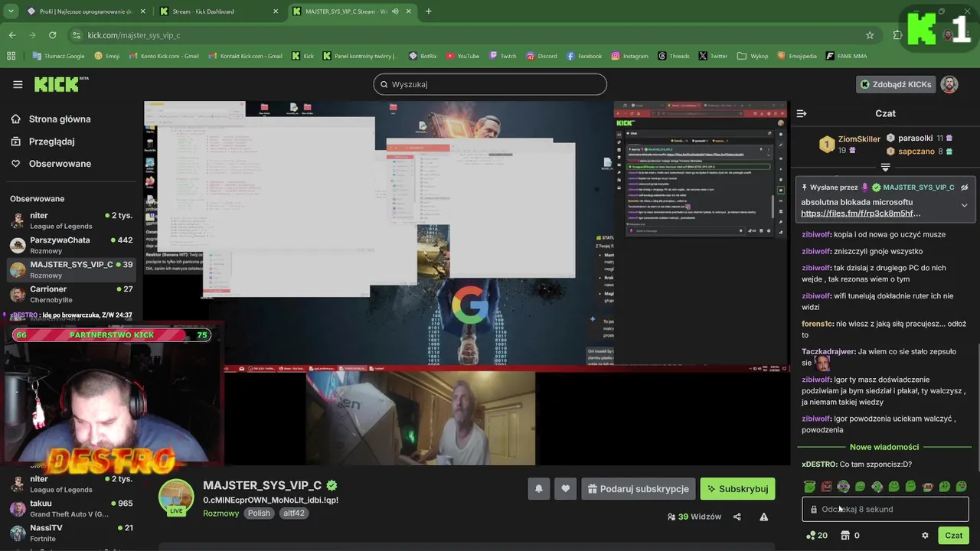980x551 pixels.
Task: Open the MAJSTER_SYS_VIP_C channel avatar
Action: [x=176, y=497]
